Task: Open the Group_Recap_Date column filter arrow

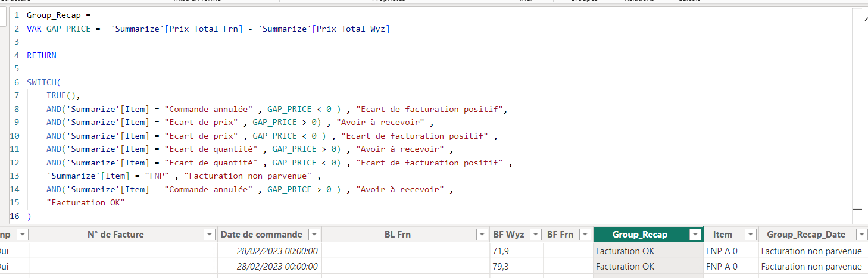Action: [861, 235]
